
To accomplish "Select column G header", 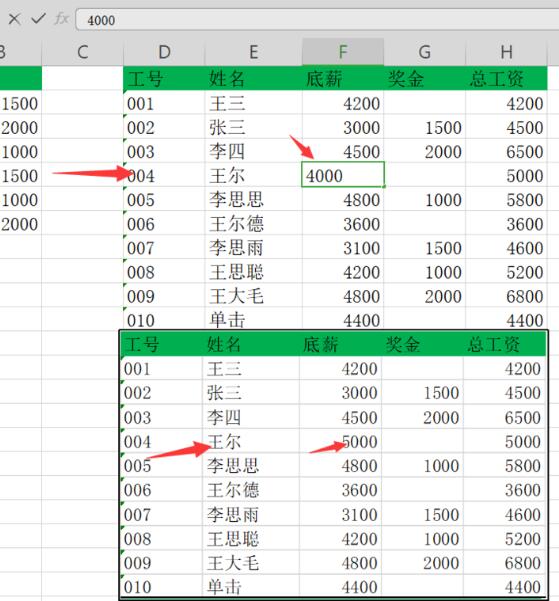I will click(x=424, y=52).
